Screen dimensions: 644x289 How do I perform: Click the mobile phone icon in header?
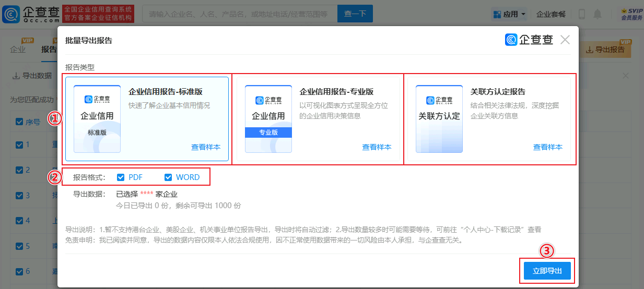[582, 14]
